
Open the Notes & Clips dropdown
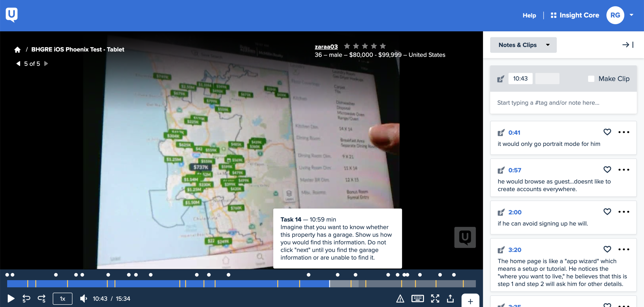click(523, 45)
